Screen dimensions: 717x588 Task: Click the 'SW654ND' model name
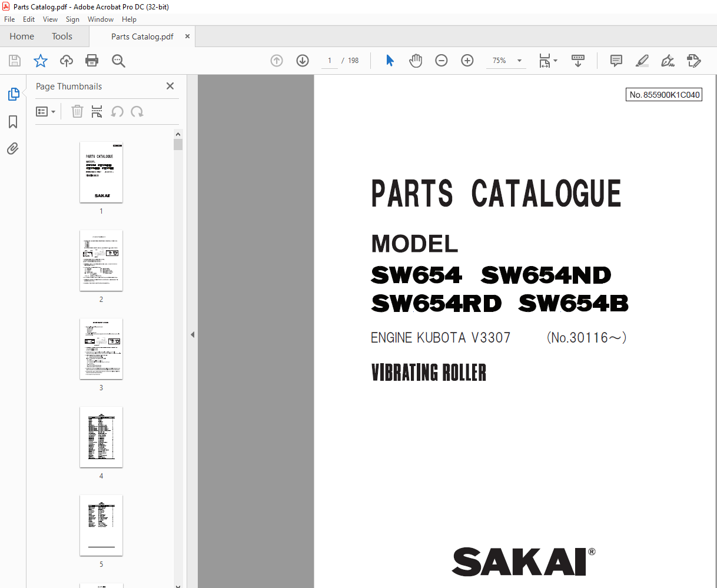(x=546, y=275)
